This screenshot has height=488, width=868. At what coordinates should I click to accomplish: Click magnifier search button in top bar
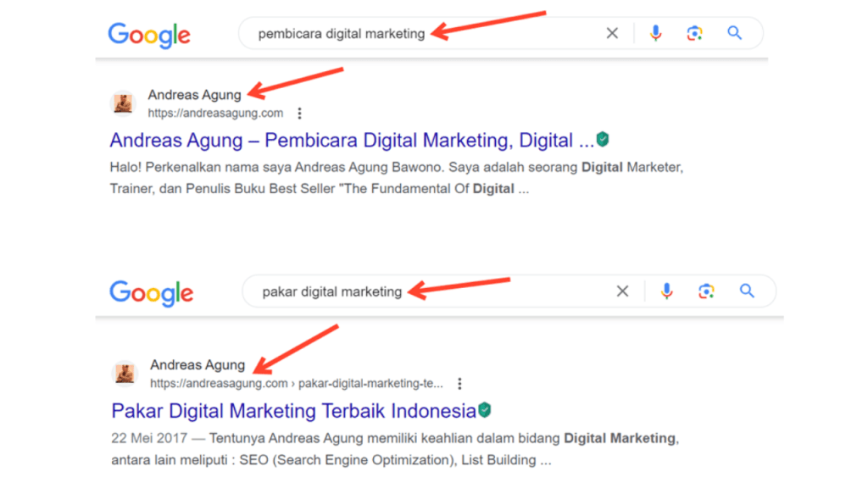(x=735, y=34)
